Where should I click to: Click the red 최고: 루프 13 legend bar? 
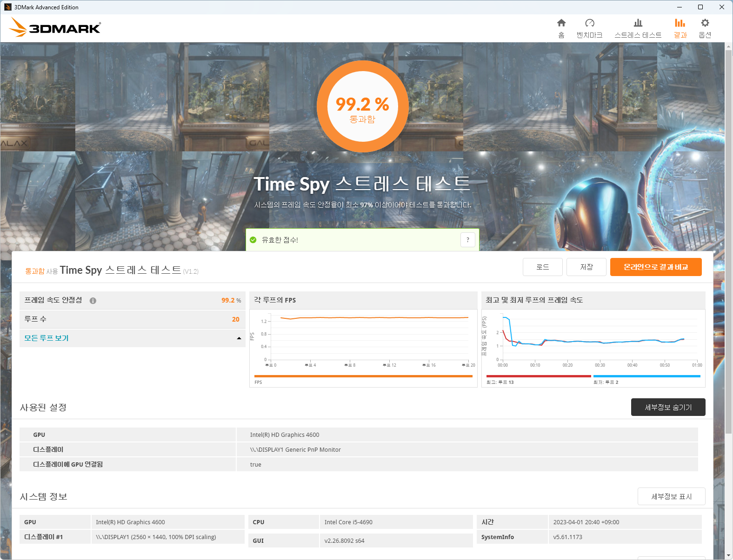coord(539,376)
